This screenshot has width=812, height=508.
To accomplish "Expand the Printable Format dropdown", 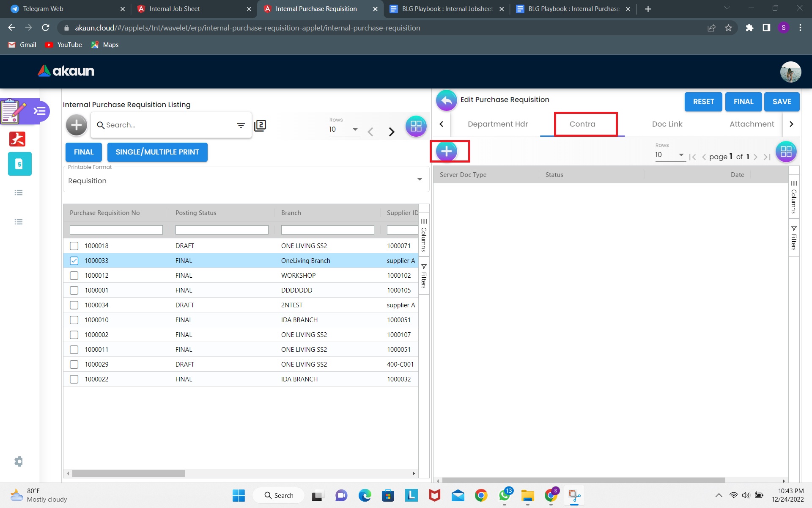I will [419, 179].
